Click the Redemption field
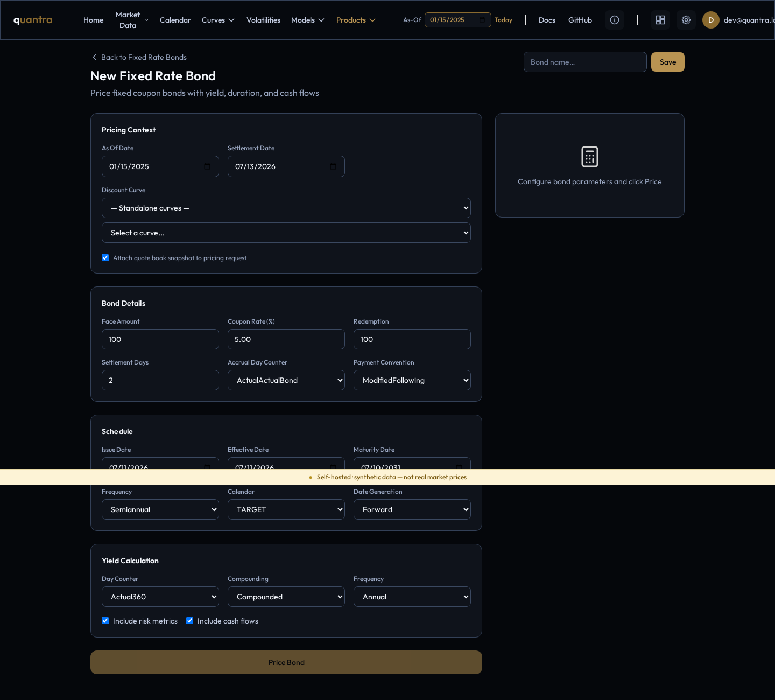This screenshot has height=700, width=775. point(412,339)
